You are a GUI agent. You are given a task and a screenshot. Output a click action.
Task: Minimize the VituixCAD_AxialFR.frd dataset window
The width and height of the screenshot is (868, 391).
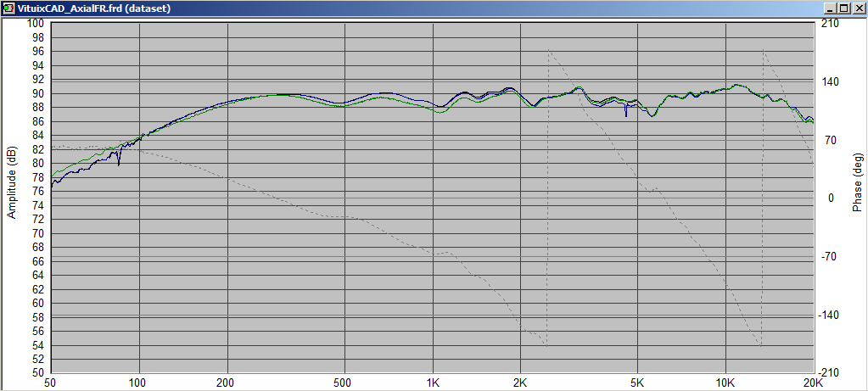[832, 8]
